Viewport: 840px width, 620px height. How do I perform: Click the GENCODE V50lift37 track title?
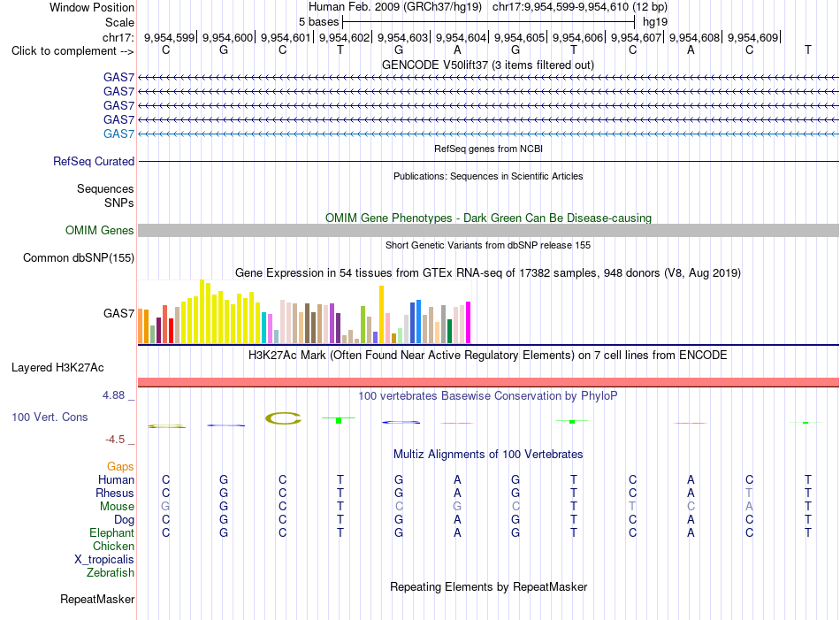point(487,65)
